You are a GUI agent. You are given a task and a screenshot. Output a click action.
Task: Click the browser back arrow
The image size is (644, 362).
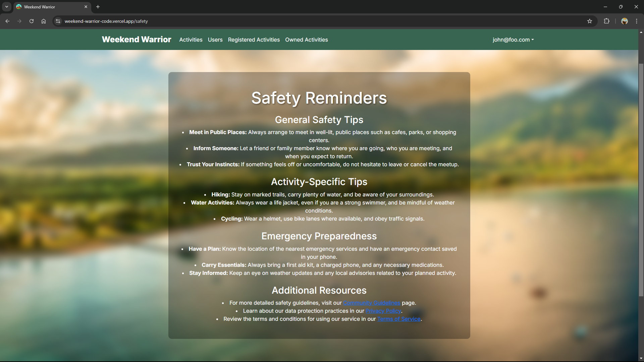7,21
